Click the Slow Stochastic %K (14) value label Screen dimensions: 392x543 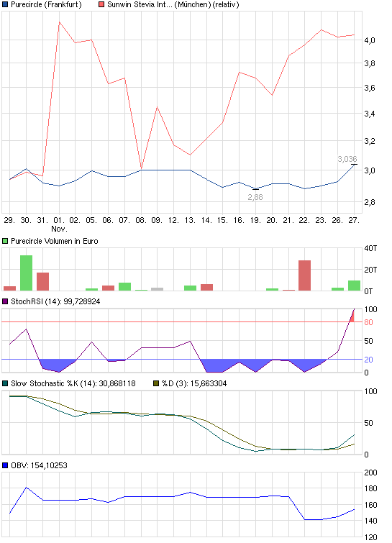(x=73, y=383)
